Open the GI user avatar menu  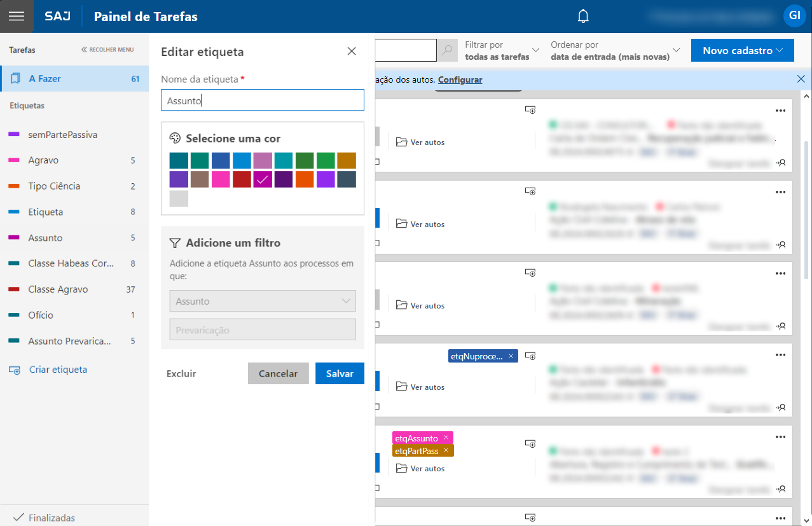pyautogui.click(x=794, y=16)
